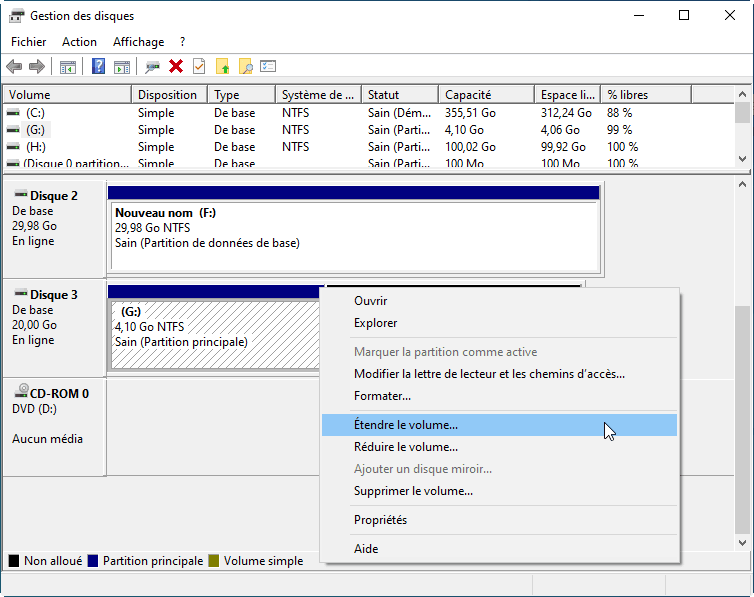This screenshot has width=754, height=597.
Task: Choose 'Réduire le volume...' option
Action: (x=406, y=447)
